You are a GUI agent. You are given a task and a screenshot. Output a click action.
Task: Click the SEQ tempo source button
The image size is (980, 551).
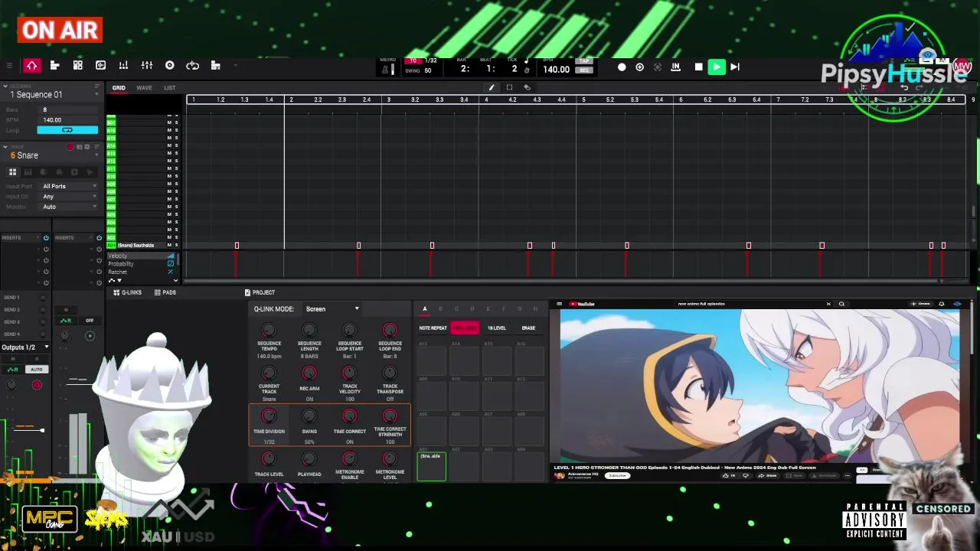tap(584, 70)
